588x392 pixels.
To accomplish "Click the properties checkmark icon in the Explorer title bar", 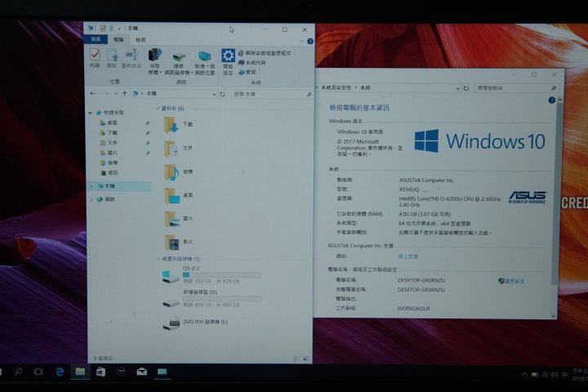I will [x=103, y=28].
